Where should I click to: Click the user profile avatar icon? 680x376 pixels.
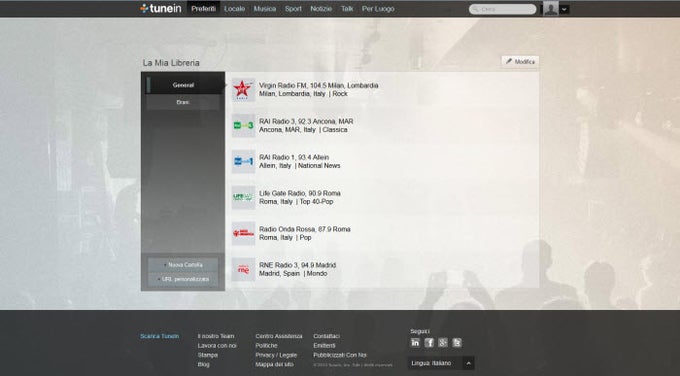tap(551, 9)
